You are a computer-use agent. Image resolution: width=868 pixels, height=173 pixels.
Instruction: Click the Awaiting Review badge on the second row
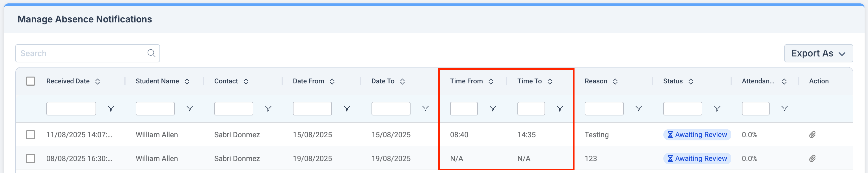click(x=696, y=158)
